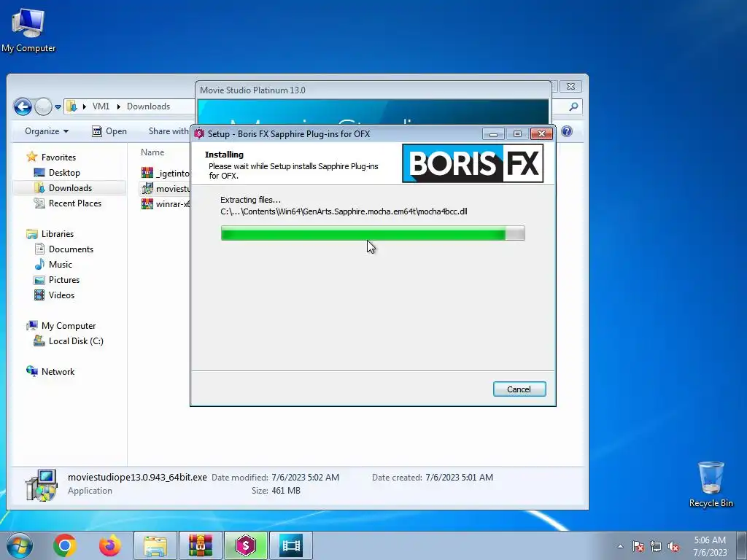This screenshot has width=747, height=560.
Task: Open the Organize menu in Explorer
Action: (x=47, y=131)
